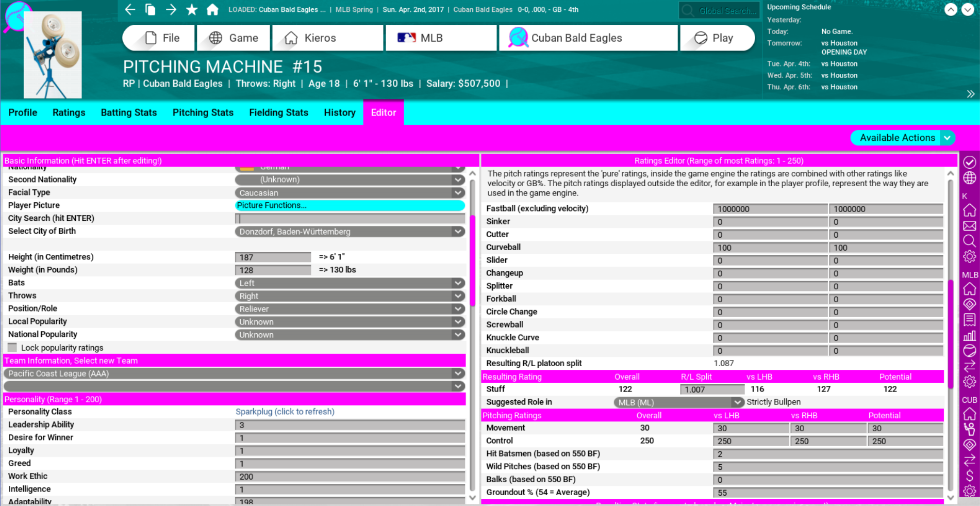
Task: Click the swap arrows icon under CUB
Action: coord(969,460)
